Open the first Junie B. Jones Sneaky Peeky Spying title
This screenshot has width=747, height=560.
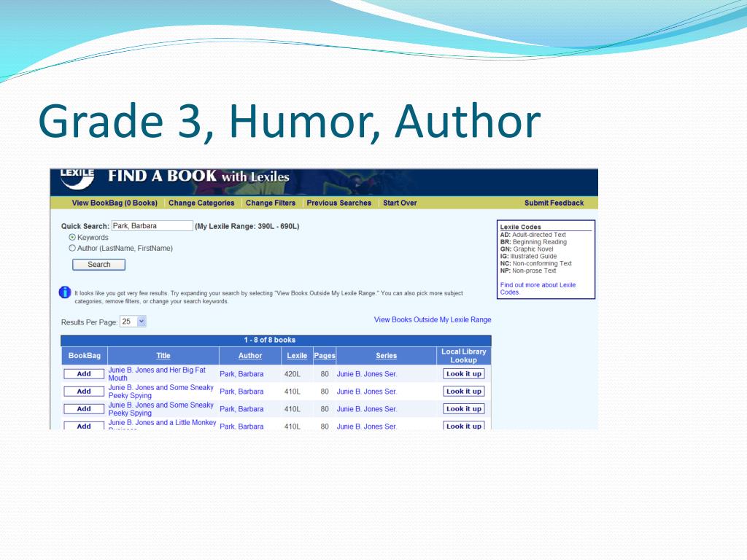coord(160,392)
